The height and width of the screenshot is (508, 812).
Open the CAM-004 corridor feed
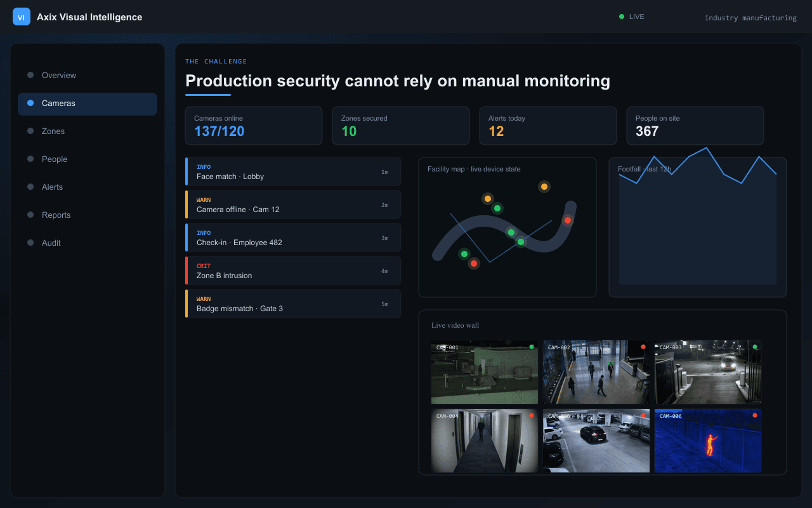(x=485, y=441)
